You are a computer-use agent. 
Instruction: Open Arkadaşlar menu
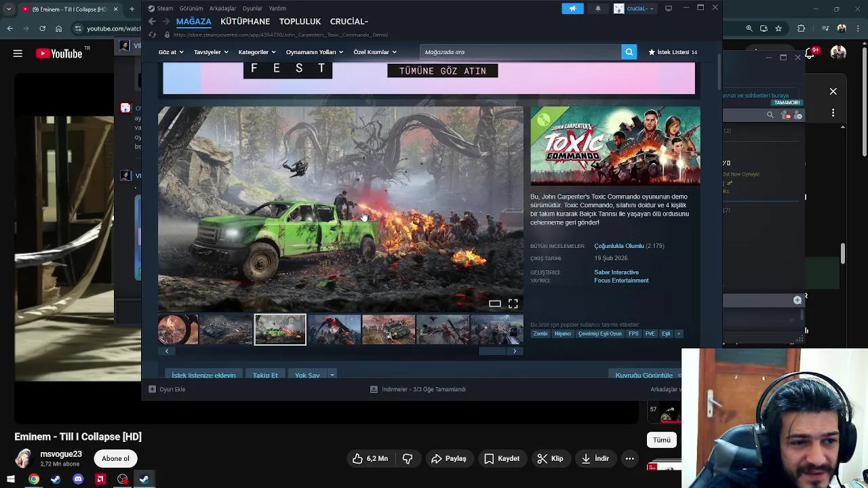coord(222,8)
